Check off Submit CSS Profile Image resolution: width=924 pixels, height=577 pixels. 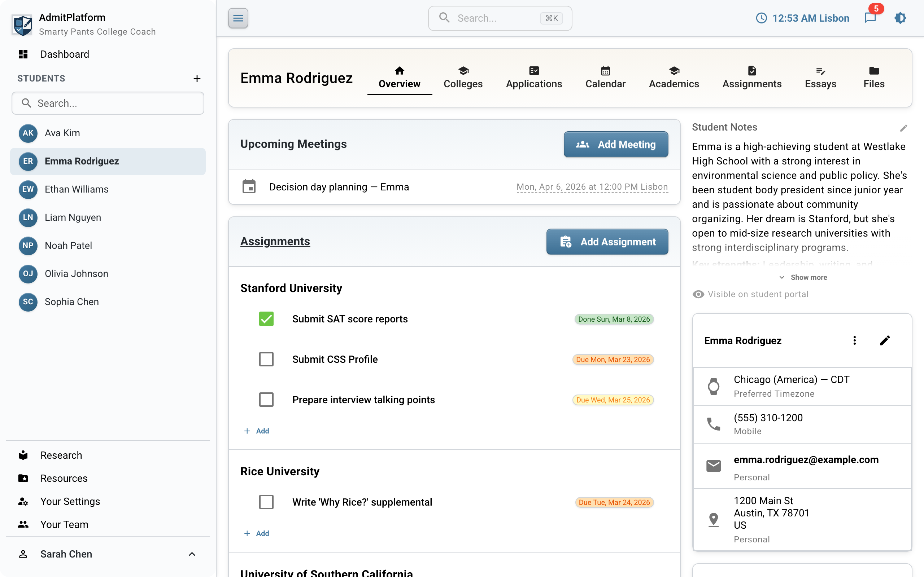(x=266, y=359)
